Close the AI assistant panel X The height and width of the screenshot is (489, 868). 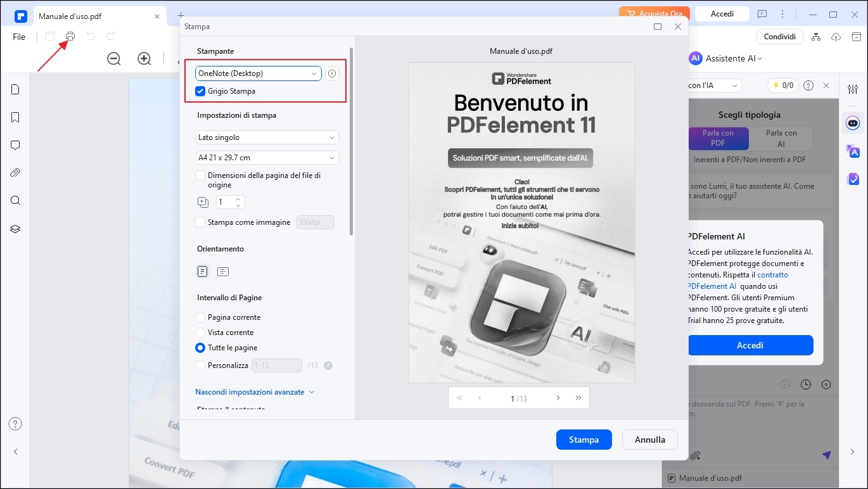[826, 86]
